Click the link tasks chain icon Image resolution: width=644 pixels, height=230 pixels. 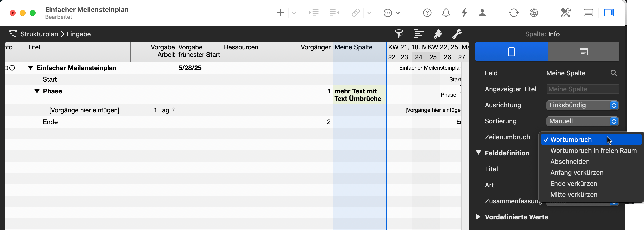point(356,13)
